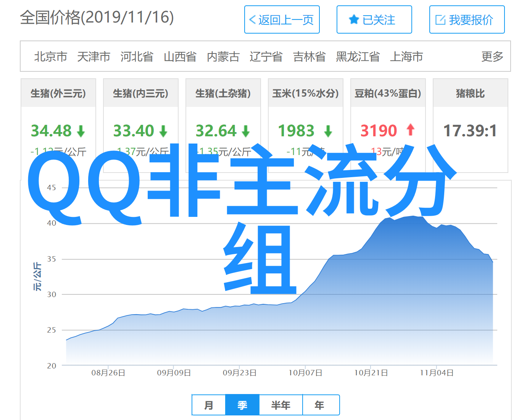Select 北京市 region
Image resolution: width=519 pixels, height=420 pixels.
51,57
